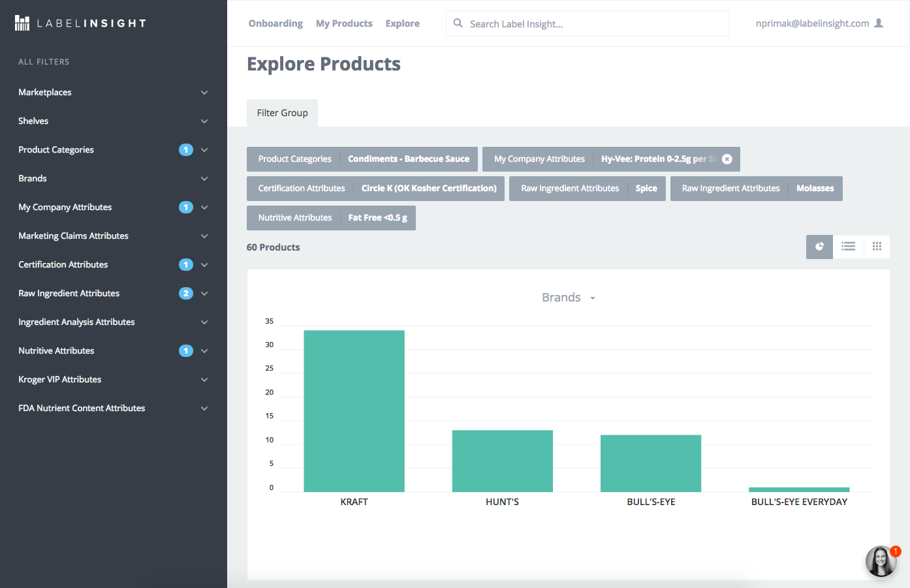Click the nprimak@labelinsight.com account link

pos(812,23)
